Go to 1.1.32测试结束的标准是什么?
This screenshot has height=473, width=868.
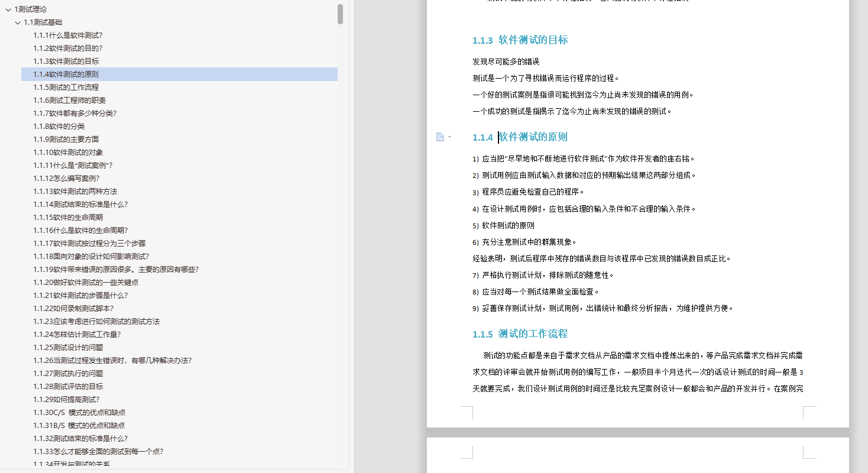coord(80,439)
